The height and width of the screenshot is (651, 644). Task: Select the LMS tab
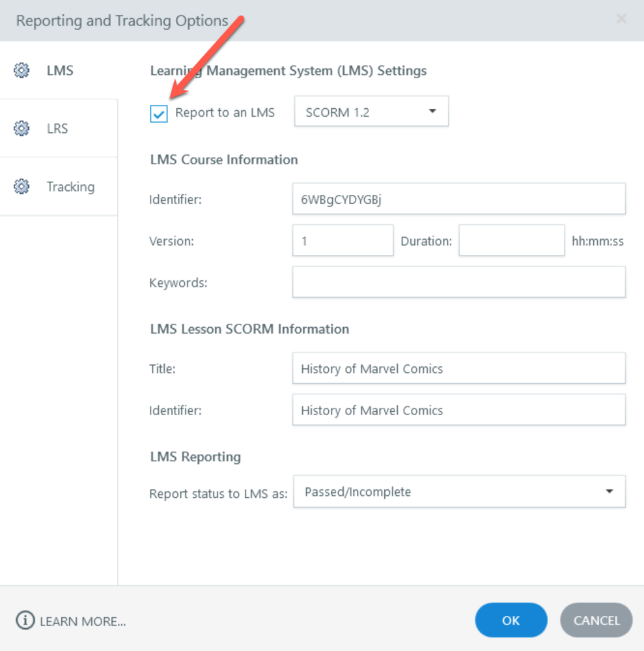click(x=60, y=70)
